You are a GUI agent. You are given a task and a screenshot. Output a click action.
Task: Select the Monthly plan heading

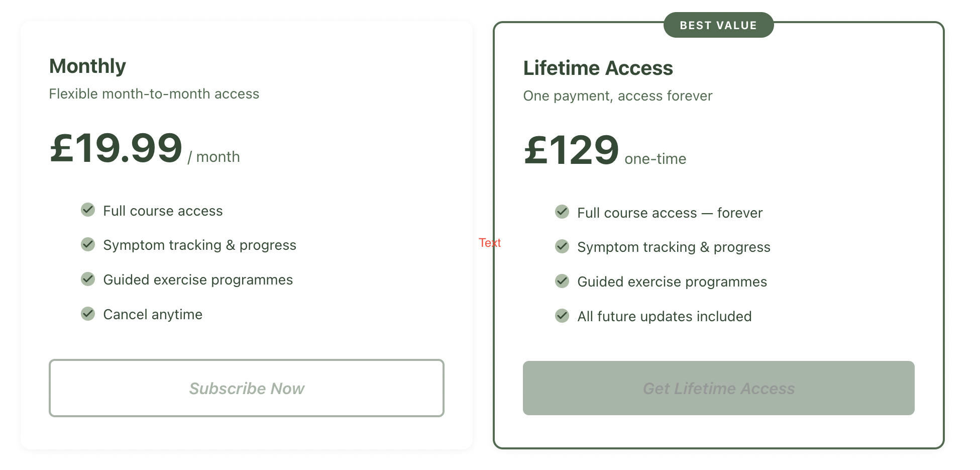pos(87,66)
